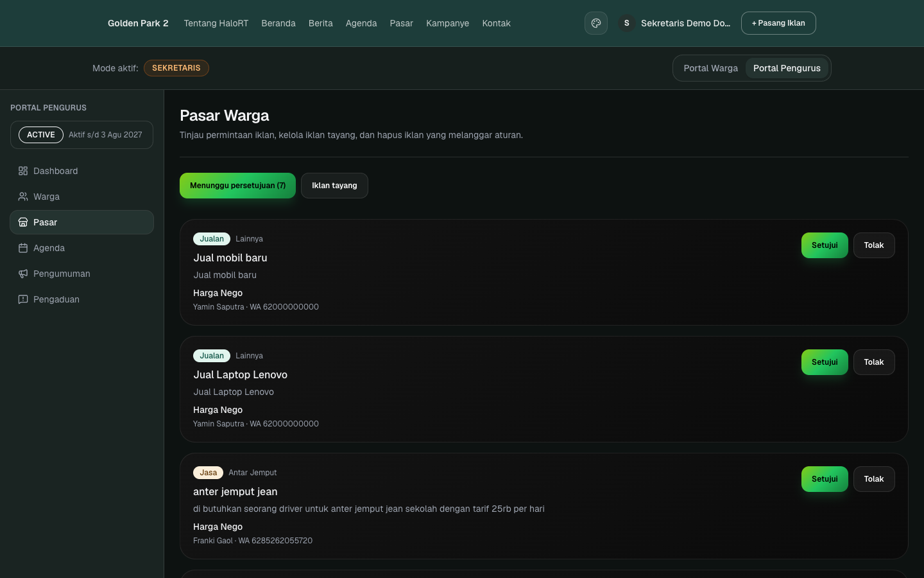This screenshot has width=924, height=578.
Task: Open Dashboard from sidebar icon
Action: point(23,171)
